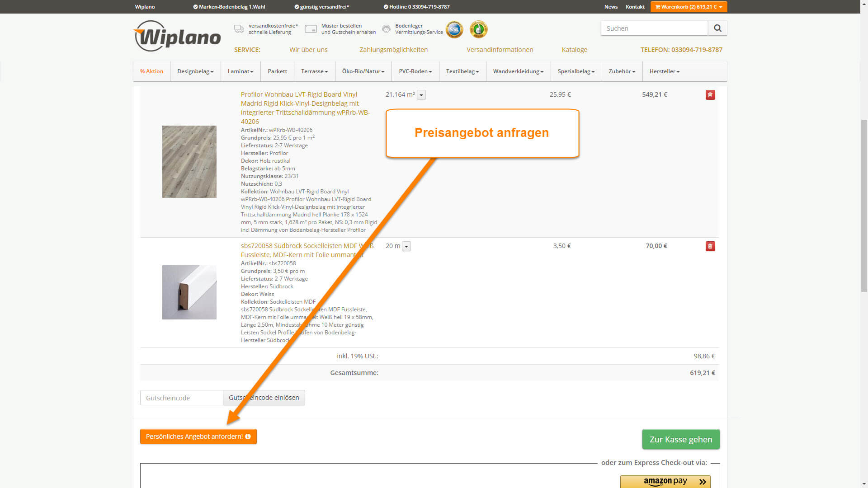The image size is (868, 488).
Task: Click the Bodenleger service icon
Action: (386, 29)
